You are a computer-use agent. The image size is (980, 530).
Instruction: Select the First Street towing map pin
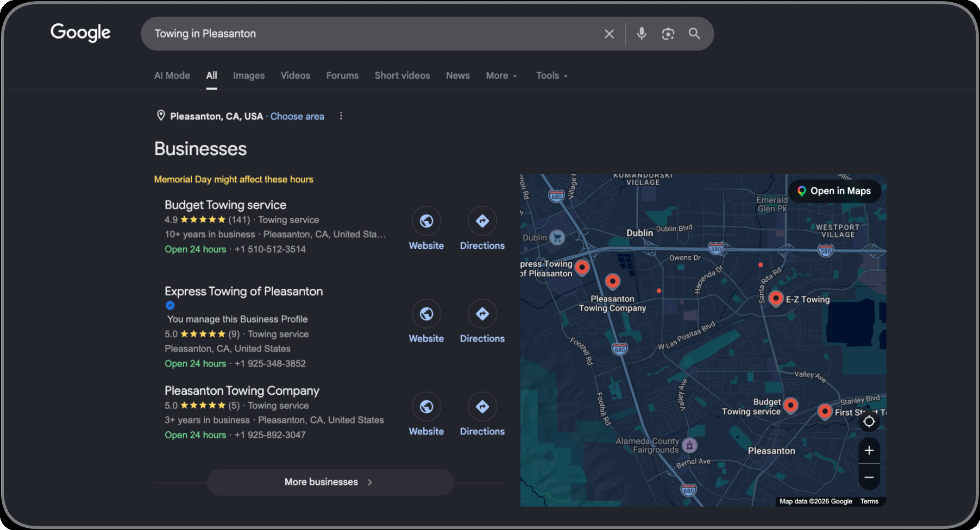pos(825,412)
